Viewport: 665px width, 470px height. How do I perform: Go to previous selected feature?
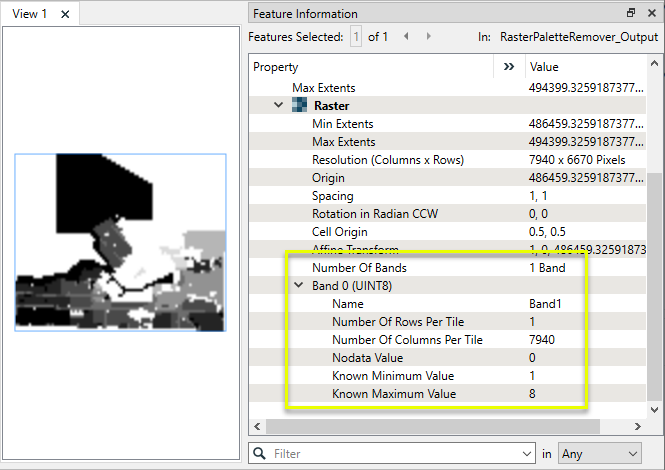[406, 37]
